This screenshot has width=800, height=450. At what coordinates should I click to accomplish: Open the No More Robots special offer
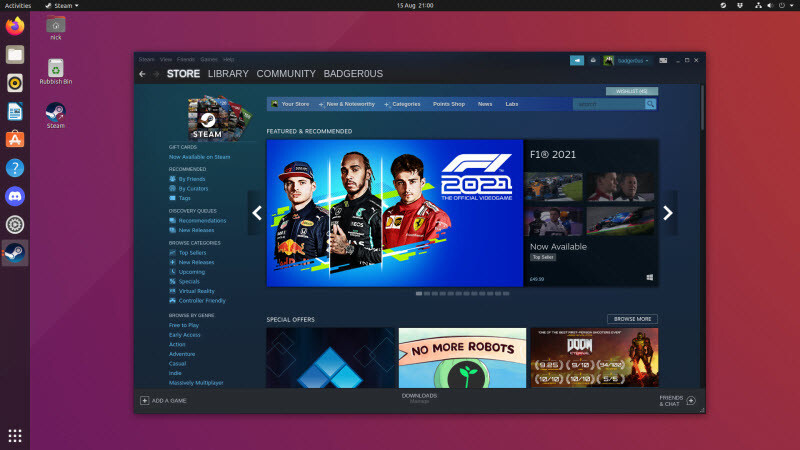click(462, 358)
